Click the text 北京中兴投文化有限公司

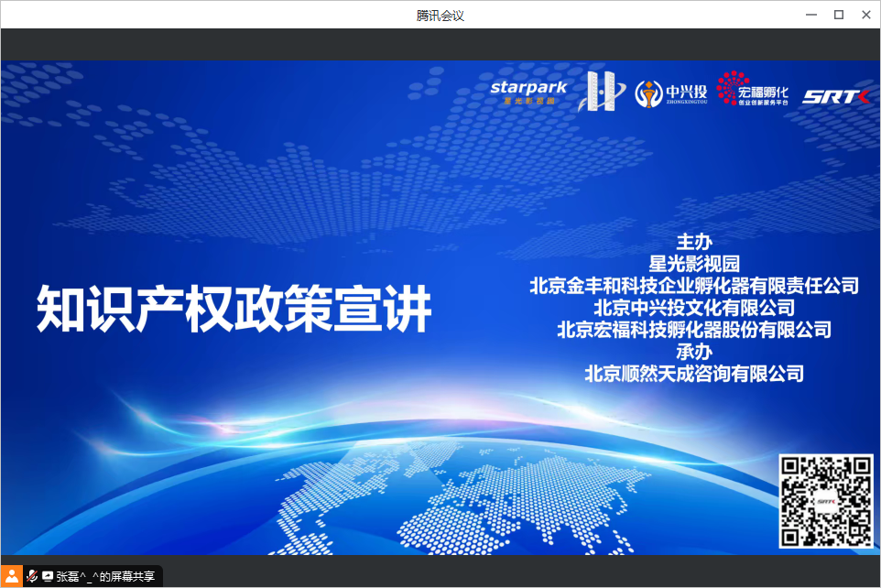[x=694, y=308]
